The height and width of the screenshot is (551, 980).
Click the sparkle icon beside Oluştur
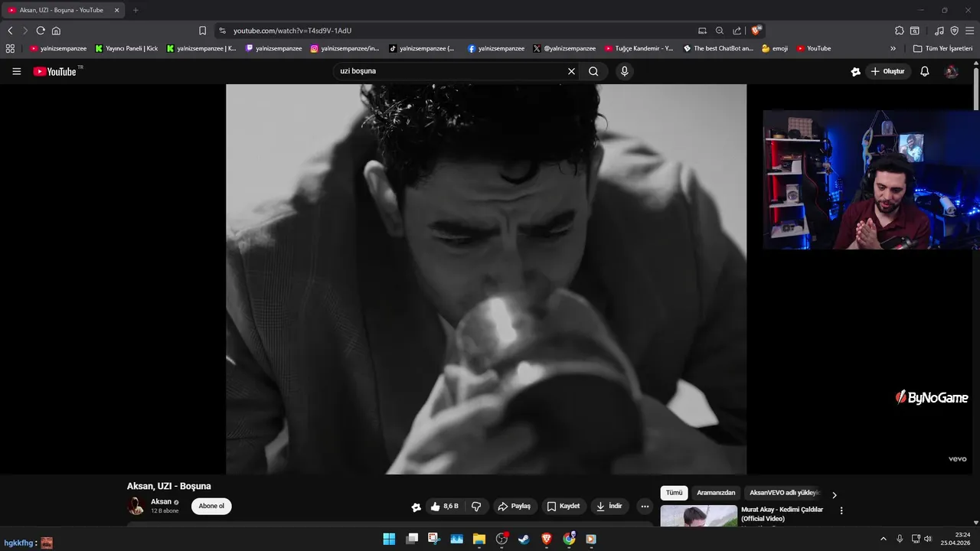click(x=855, y=71)
